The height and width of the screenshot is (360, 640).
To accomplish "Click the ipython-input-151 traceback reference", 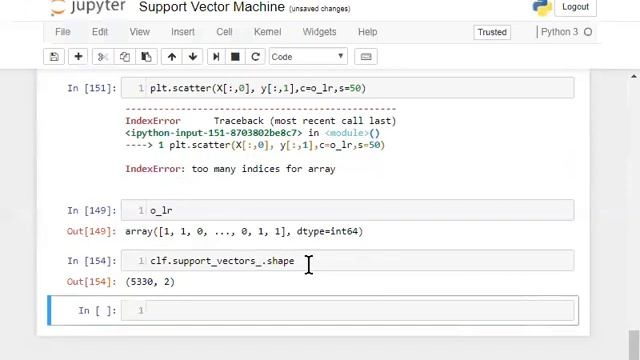I will [213, 133].
